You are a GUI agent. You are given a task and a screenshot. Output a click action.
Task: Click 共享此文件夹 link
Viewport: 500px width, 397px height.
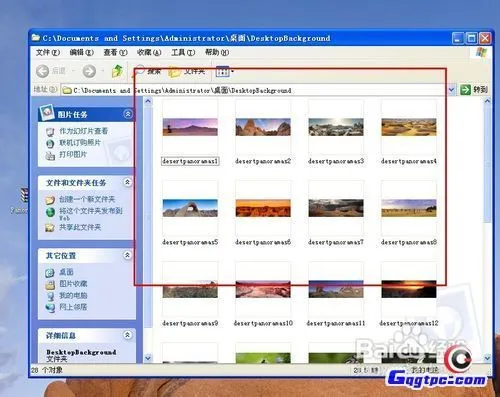point(80,227)
